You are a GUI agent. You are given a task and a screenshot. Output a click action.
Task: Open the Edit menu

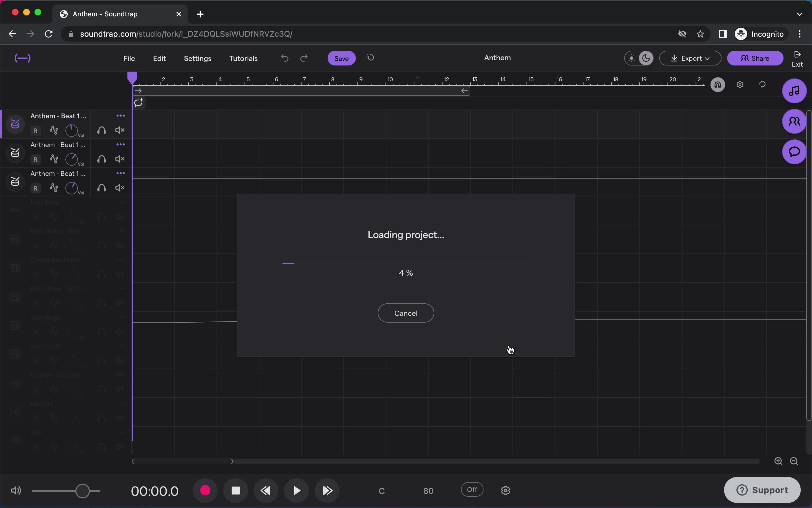tap(159, 58)
